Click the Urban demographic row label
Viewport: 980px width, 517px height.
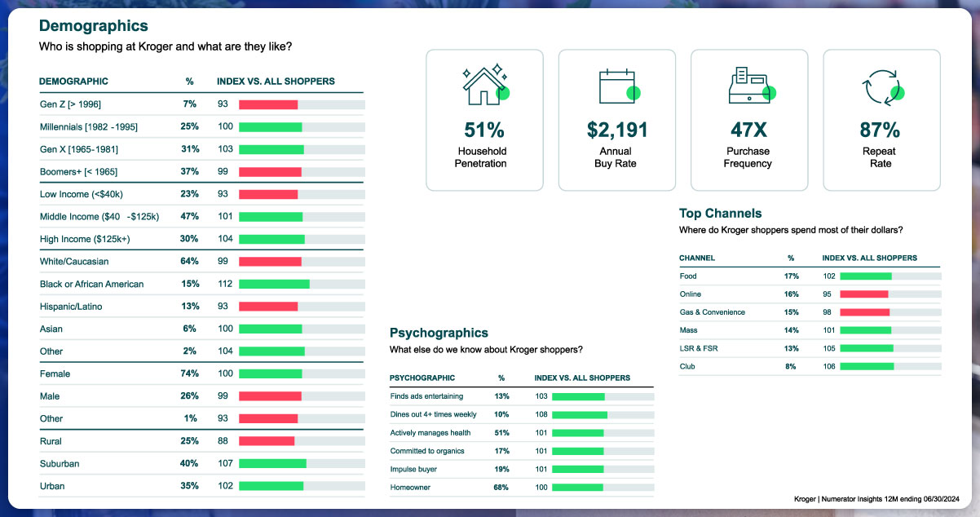[x=52, y=486]
